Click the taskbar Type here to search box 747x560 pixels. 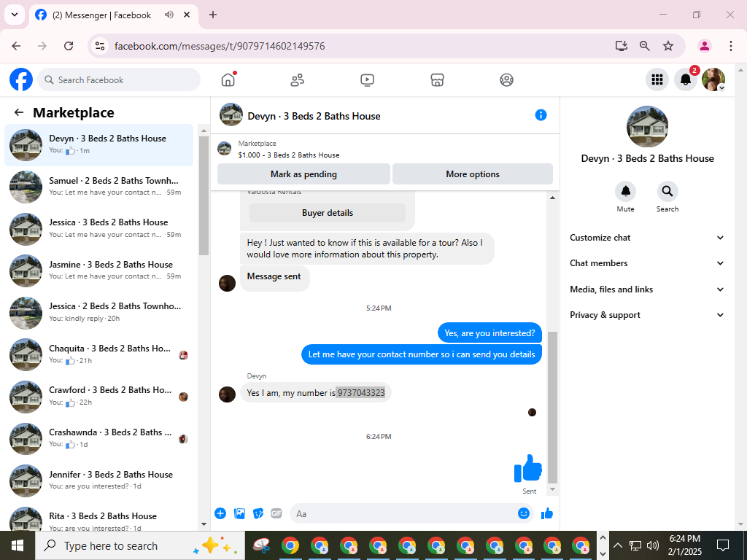point(139,545)
